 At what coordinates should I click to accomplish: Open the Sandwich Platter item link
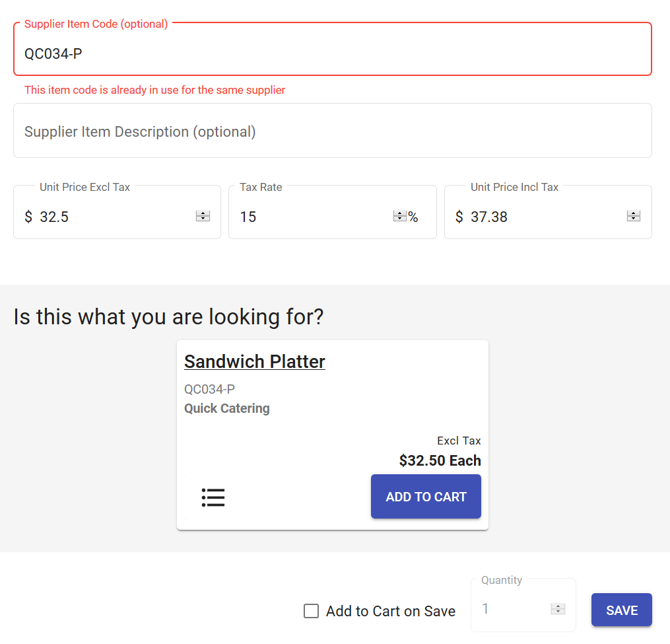255,362
